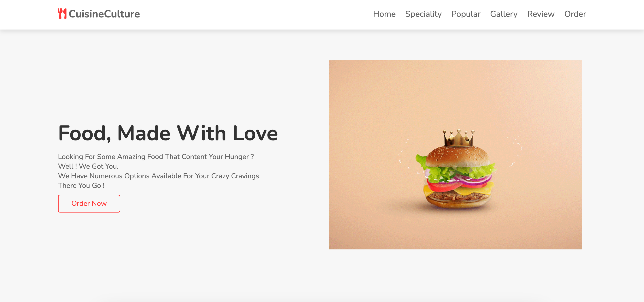Open the Gallery nav link
Screen dimensions: 644x302
click(504, 14)
